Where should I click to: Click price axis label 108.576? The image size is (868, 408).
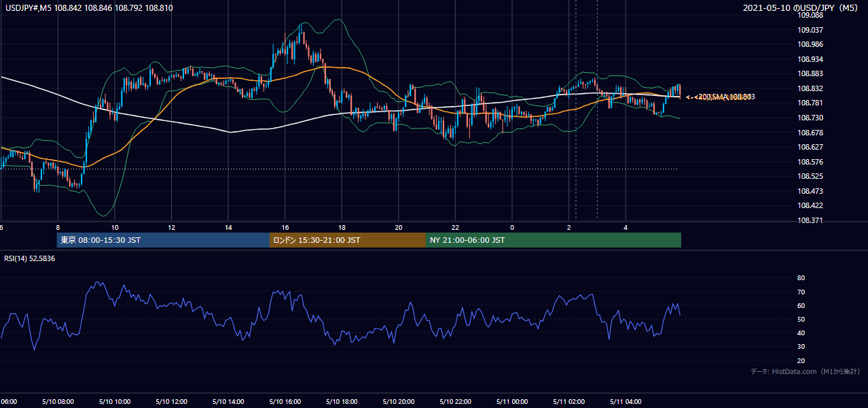click(811, 162)
